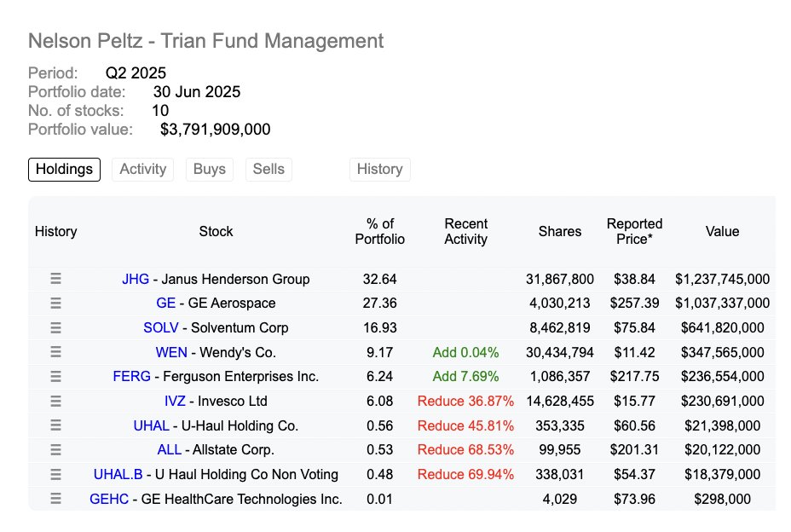Open the IVZ ticker link
The height and width of the screenshot is (532, 791).
(x=175, y=402)
